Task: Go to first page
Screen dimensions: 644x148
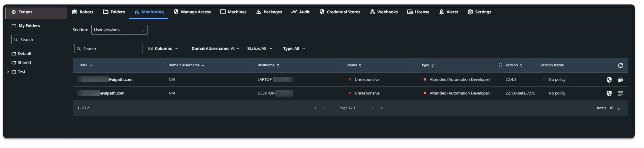Action: pos(315,108)
